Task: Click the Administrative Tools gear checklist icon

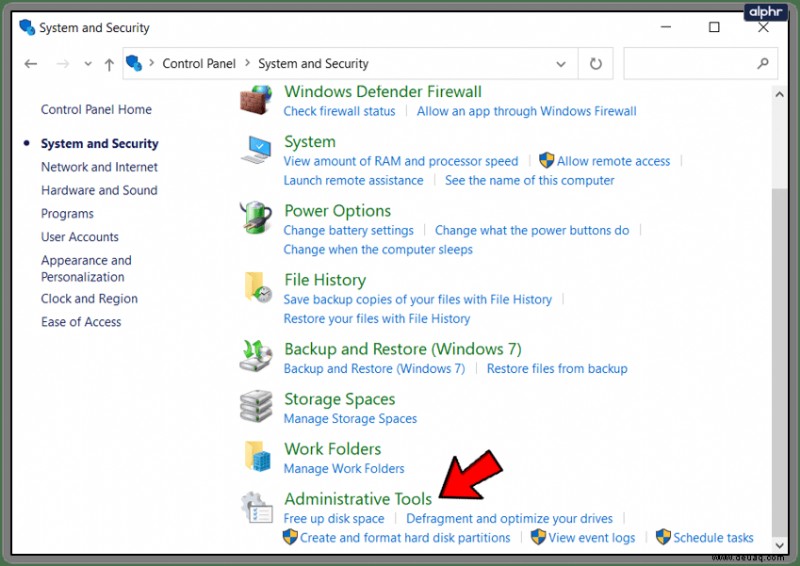Action: (257, 507)
